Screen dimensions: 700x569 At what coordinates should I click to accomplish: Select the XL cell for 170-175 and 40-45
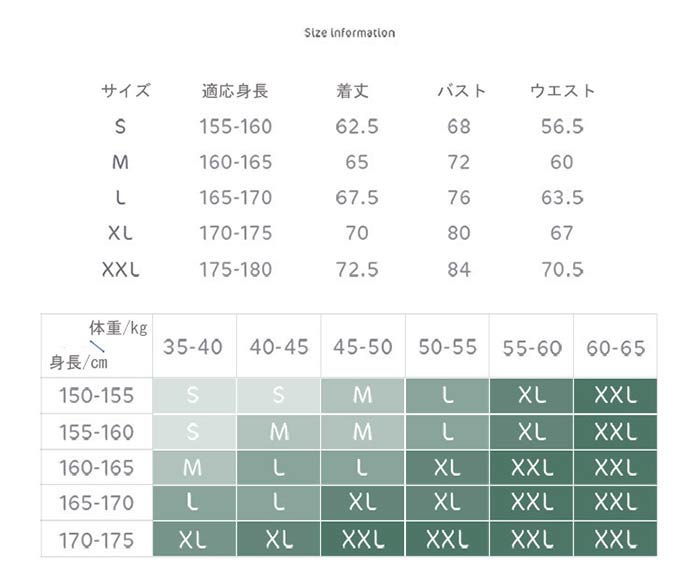pyautogui.click(x=278, y=539)
